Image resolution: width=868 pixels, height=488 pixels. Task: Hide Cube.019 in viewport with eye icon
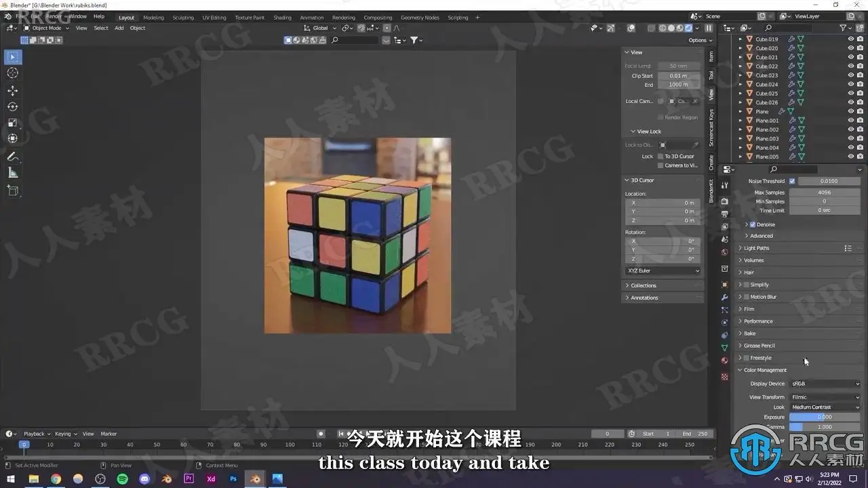[850, 39]
